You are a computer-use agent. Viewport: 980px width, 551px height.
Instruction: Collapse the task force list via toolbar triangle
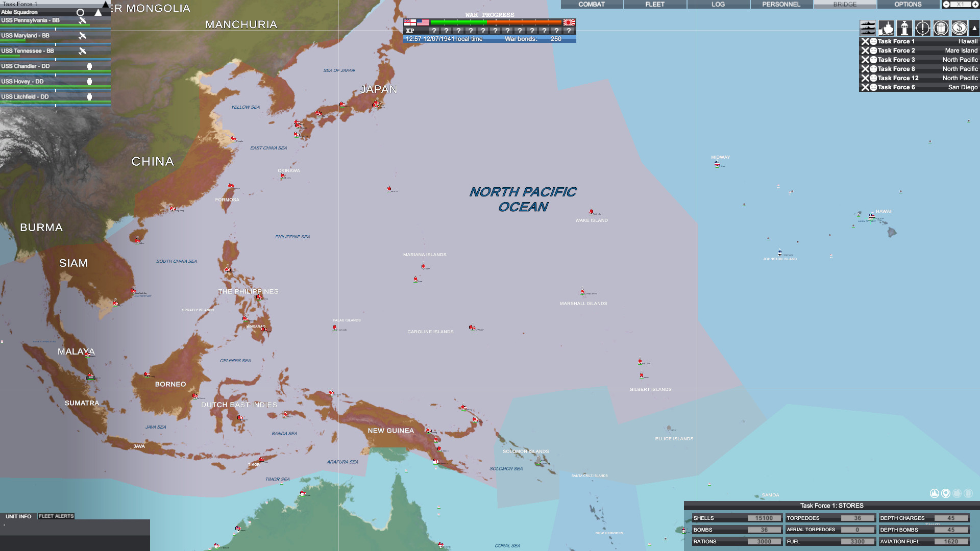974,28
